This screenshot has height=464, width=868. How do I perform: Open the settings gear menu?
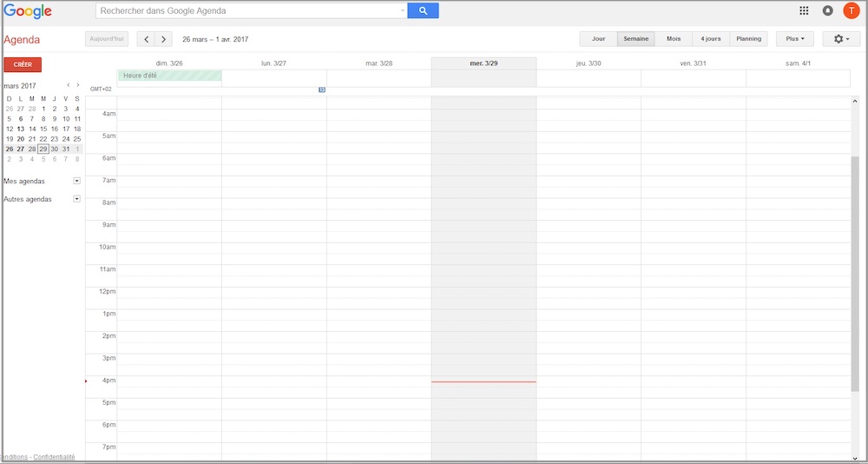tap(841, 39)
